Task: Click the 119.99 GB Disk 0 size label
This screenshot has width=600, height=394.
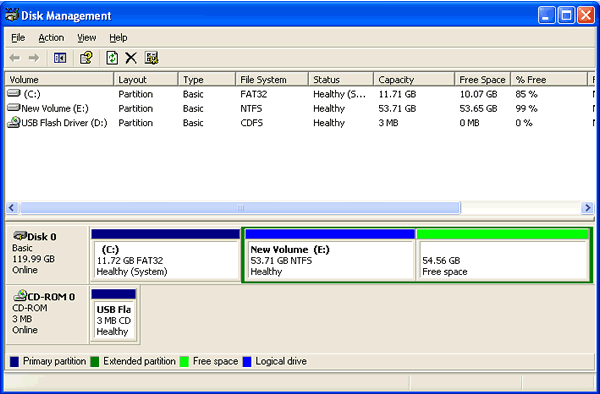Action: (x=33, y=259)
